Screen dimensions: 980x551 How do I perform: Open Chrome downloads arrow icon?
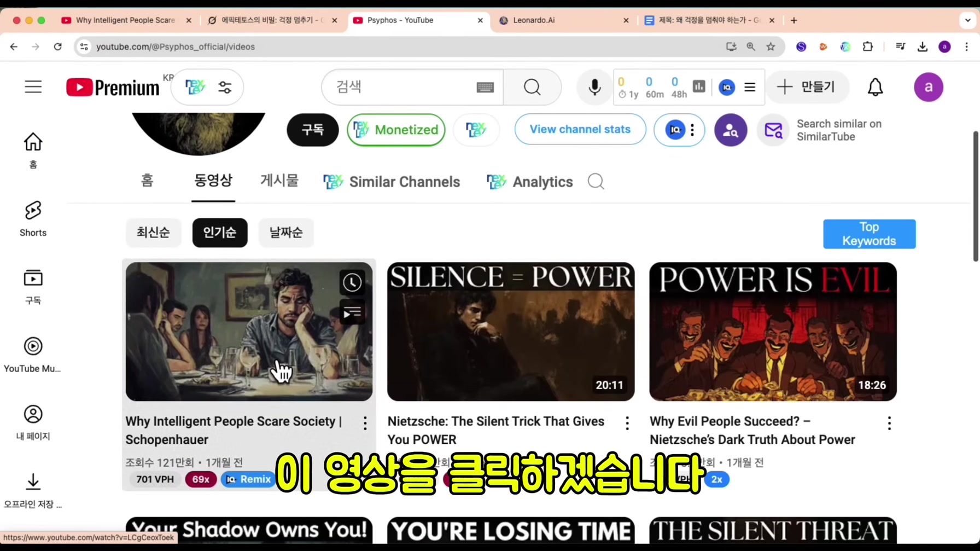pos(923,47)
